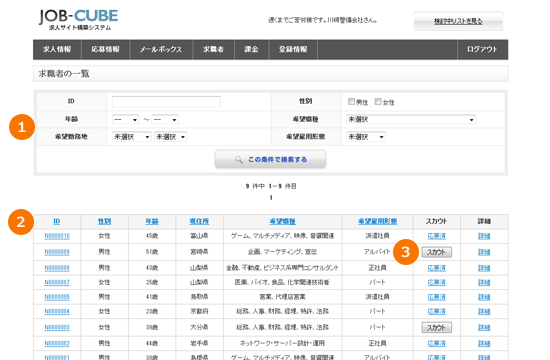Open 詳細 for N0000008
The height and width of the screenshot is (360, 550).
click(x=484, y=268)
